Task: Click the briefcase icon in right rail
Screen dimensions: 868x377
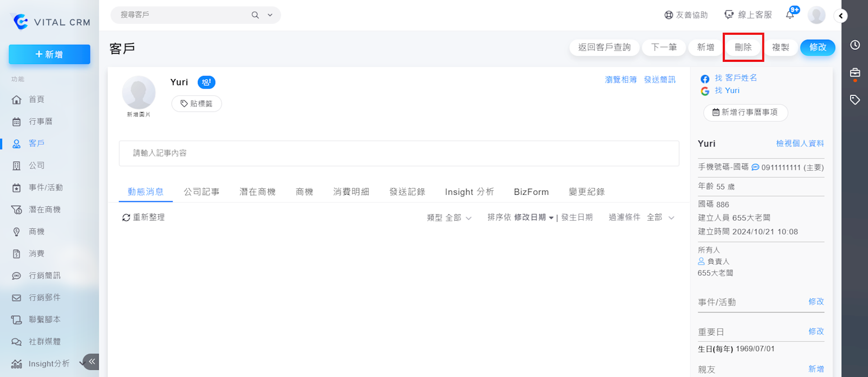Action: [x=855, y=73]
